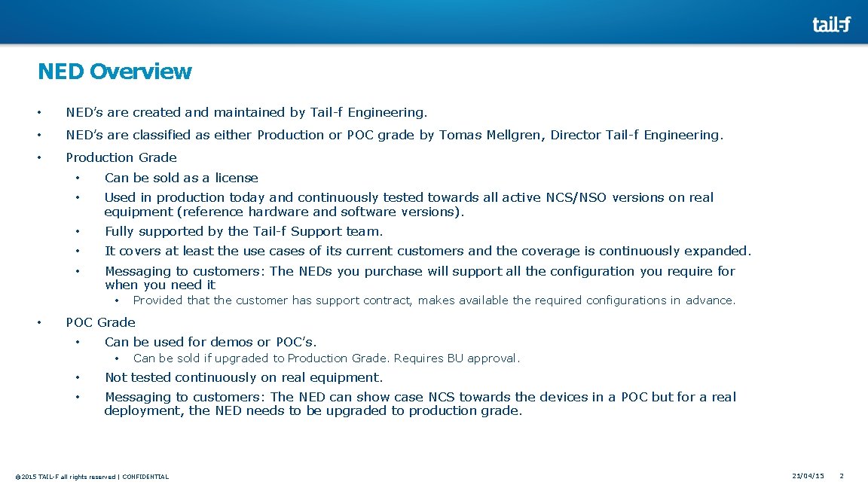
Task: Click the blue header banner
Action: (x=434, y=22)
